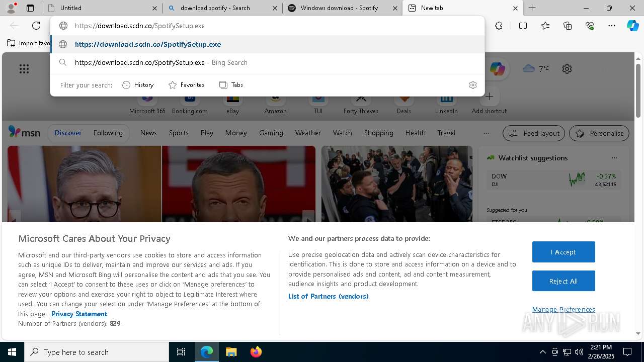This screenshot has width=644, height=362.
Task: Click the Copilot icon in search box
Action: 497,69
